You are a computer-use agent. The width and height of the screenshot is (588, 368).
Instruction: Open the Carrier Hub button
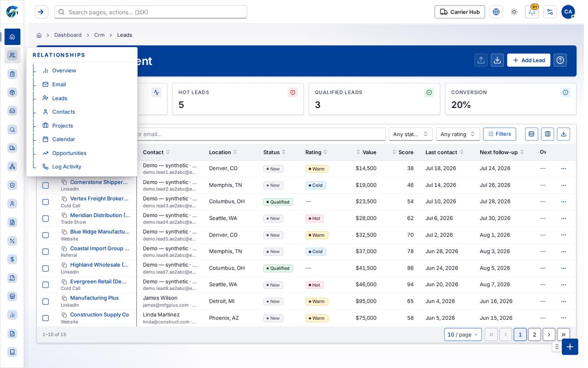tap(460, 12)
